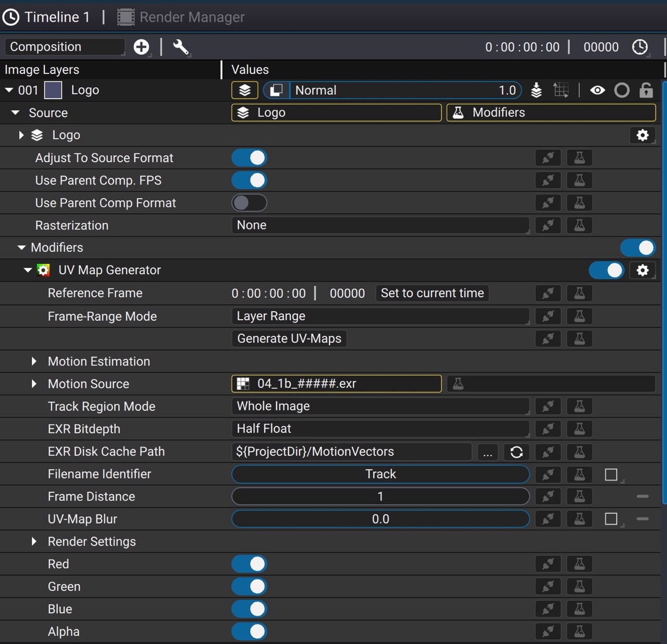The width and height of the screenshot is (667, 644).
Task: Toggle the Alpha channel switch
Action: pos(249,631)
